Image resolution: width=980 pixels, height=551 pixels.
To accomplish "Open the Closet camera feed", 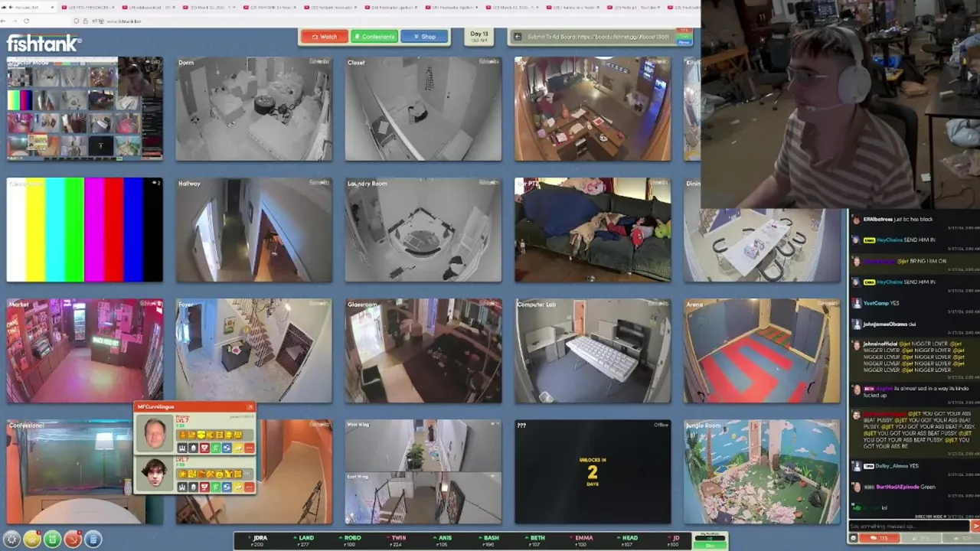I will click(x=423, y=109).
